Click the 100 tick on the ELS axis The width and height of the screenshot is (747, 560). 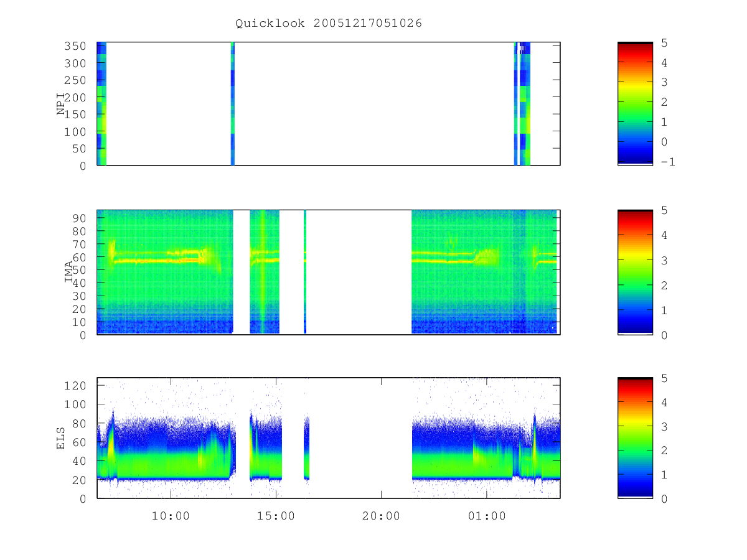point(76,404)
